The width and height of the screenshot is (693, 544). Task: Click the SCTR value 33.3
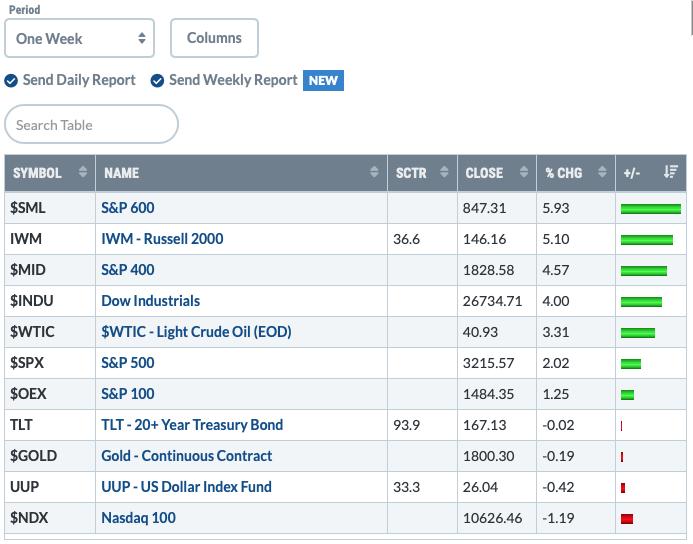point(406,487)
